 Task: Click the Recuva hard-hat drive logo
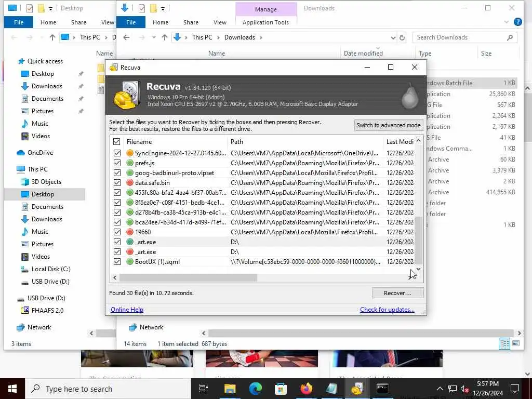pos(127,95)
